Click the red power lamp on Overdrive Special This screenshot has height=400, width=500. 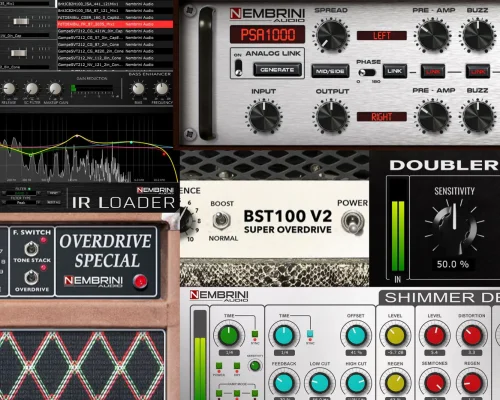click(140, 281)
